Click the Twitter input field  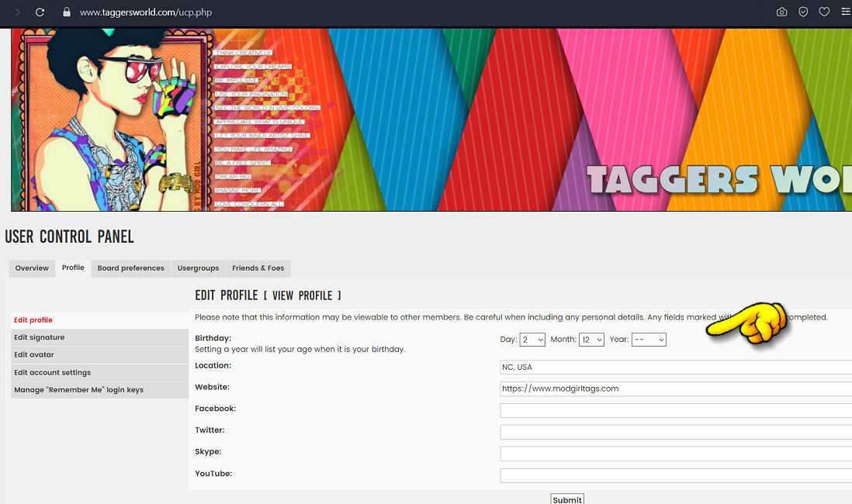[x=676, y=433]
